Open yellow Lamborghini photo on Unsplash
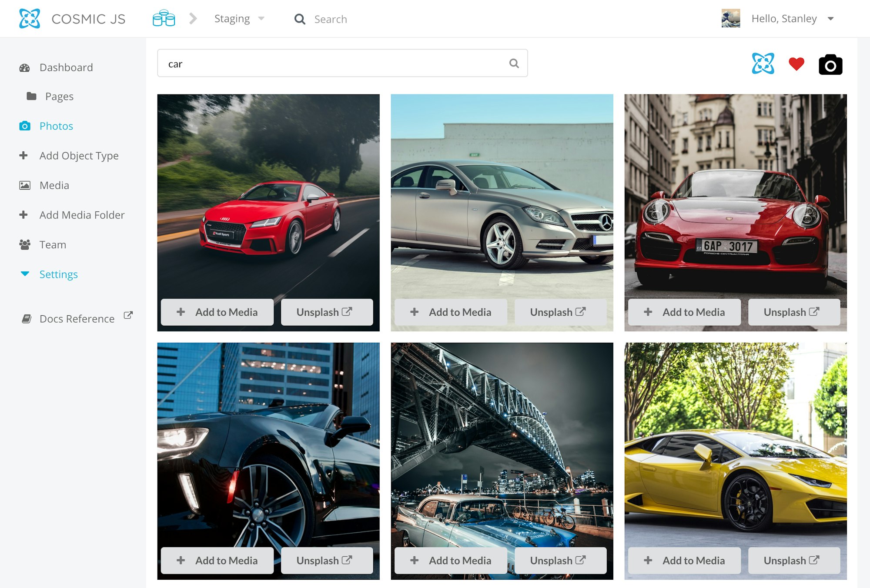This screenshot has width=870, height=588. 793,560
